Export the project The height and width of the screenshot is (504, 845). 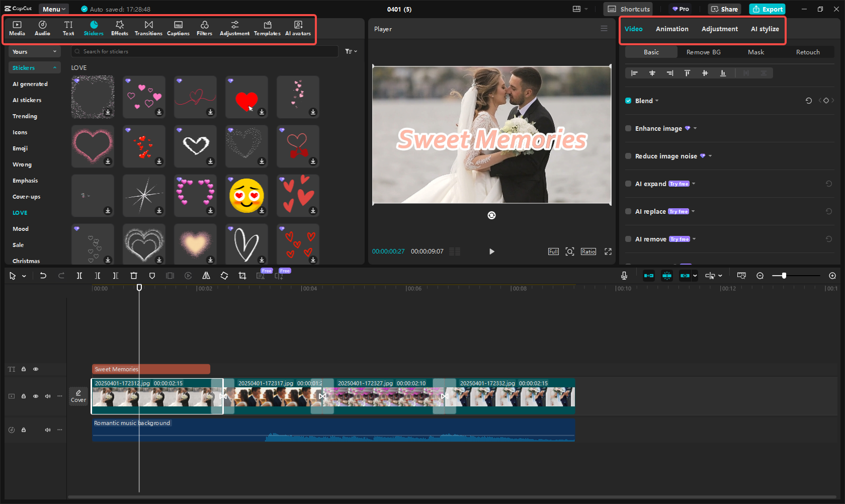pos(767,9)
